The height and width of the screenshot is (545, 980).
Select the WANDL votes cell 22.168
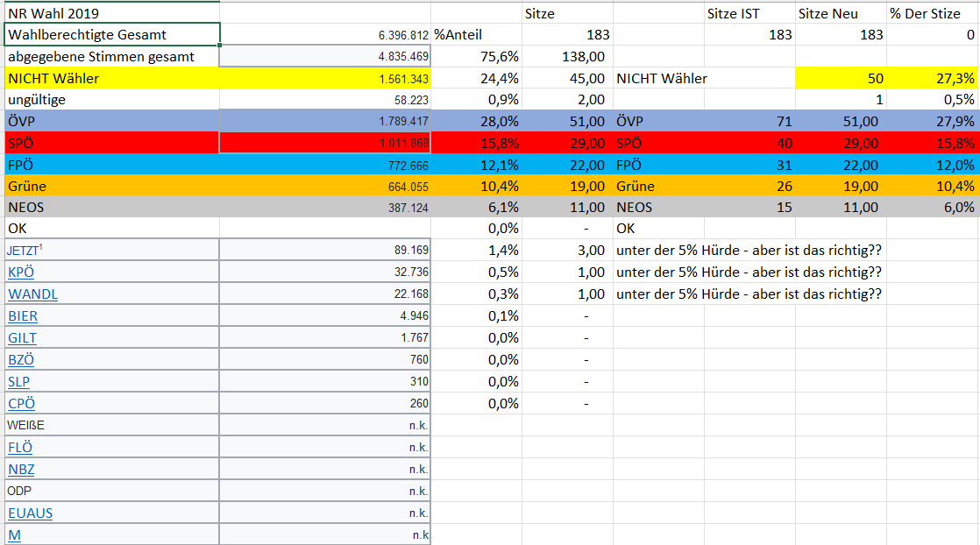pos(325,294)
